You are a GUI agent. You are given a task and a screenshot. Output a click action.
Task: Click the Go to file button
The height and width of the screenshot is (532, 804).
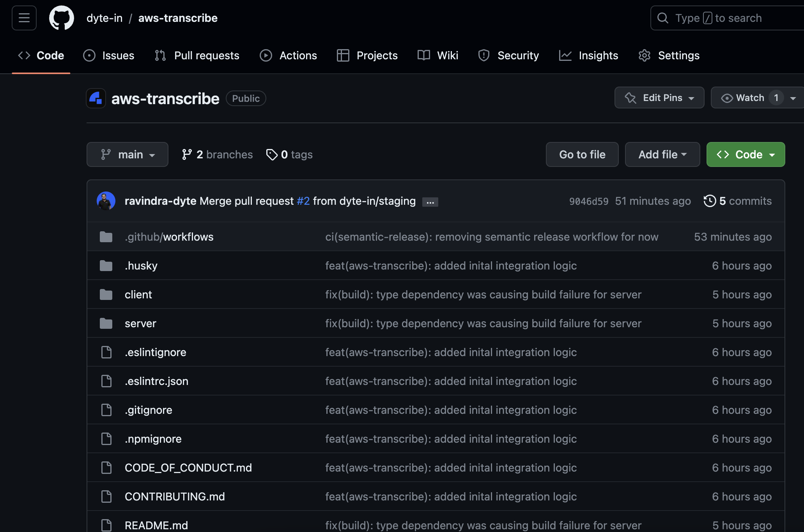[582, 154]
